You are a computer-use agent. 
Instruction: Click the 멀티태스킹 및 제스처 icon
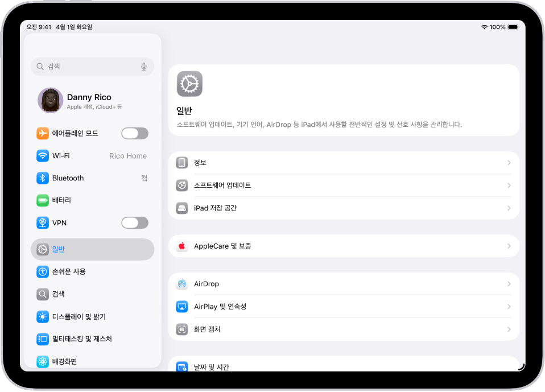43,339
